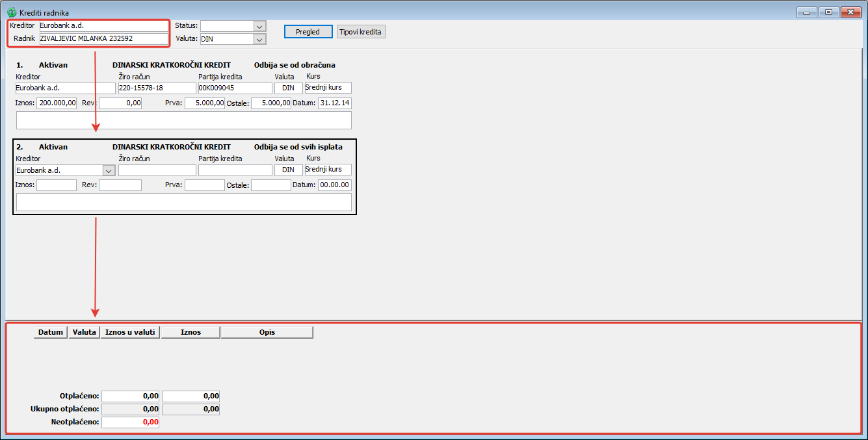868x440 pixels.
Task: Click the Krediti radnika app icon in title bar
Action: tap(12, 12)
